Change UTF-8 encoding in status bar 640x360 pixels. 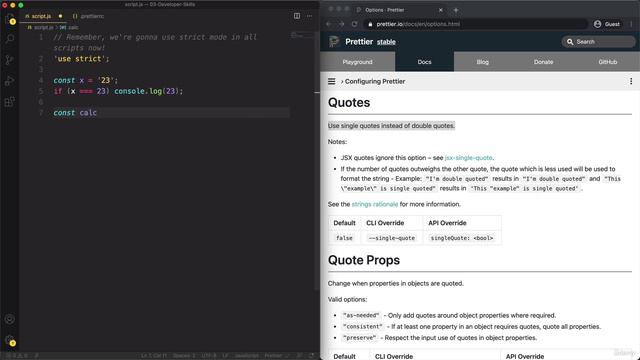point(209,356)
